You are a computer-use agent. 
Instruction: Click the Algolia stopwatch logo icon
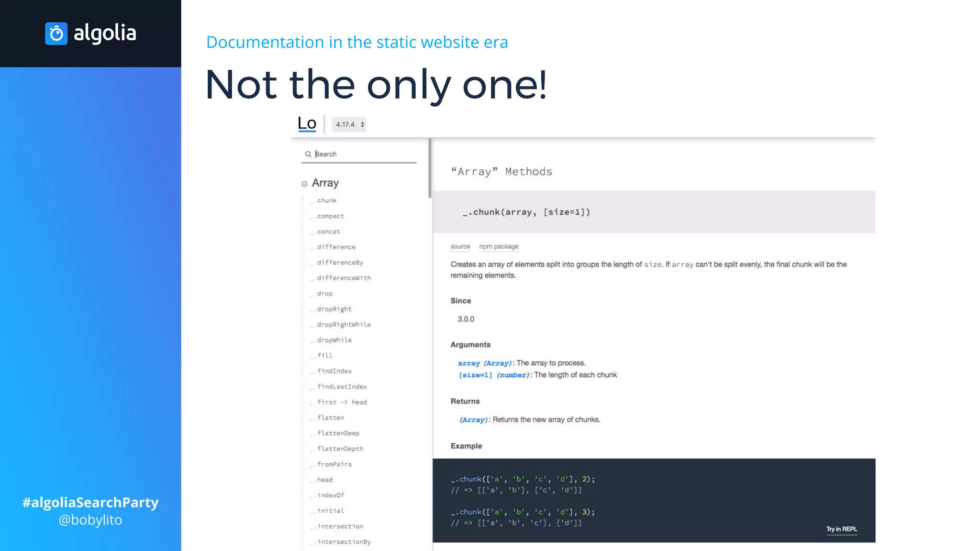pyautogui.click(x=56, y=33)
